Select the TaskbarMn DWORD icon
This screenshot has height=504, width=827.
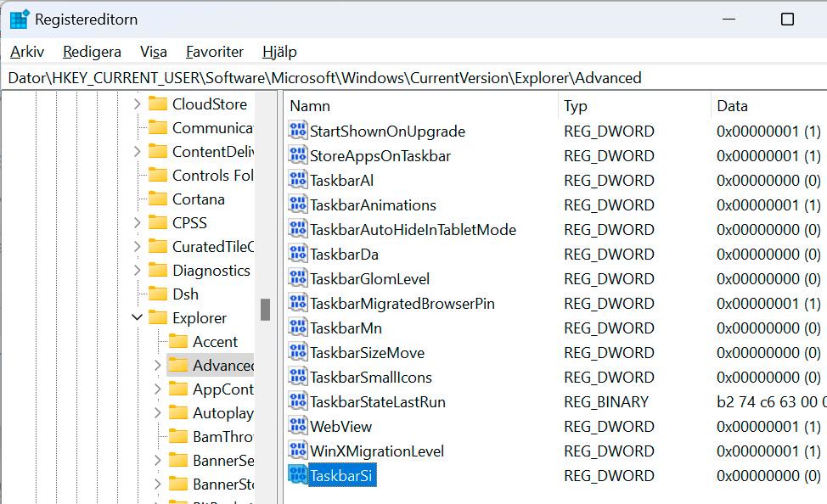[x=297, y=328]
